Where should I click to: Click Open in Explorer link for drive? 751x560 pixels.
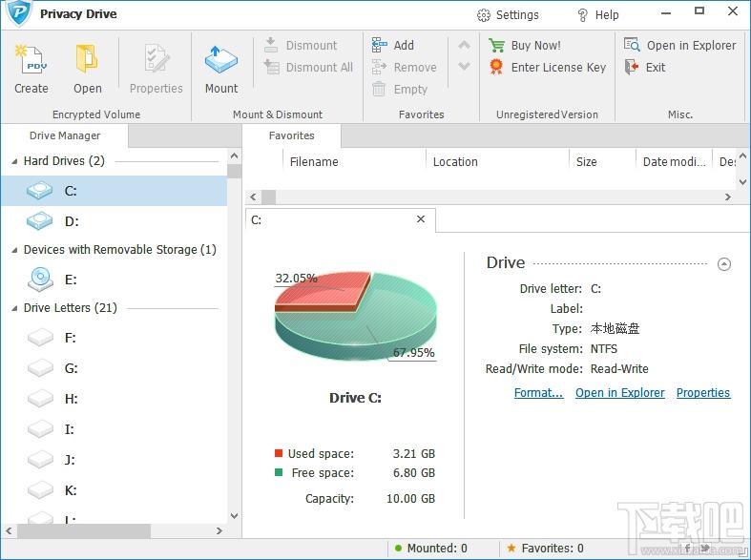619,392
